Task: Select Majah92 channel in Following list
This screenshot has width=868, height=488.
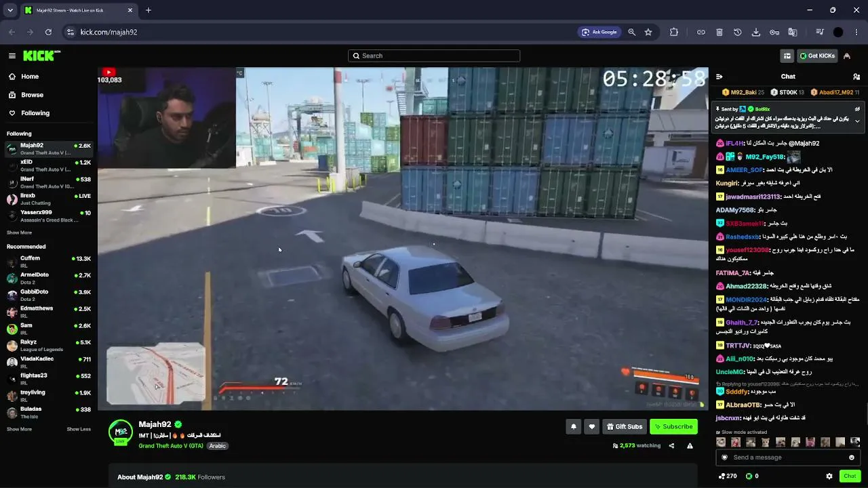Action: pyautogui.click(x=49, y=149)
